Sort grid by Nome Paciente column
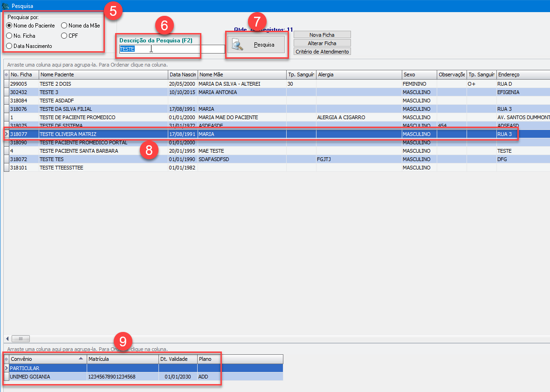Image resolution: width=550 pixels, height=392 pixels. click(103, 74)
